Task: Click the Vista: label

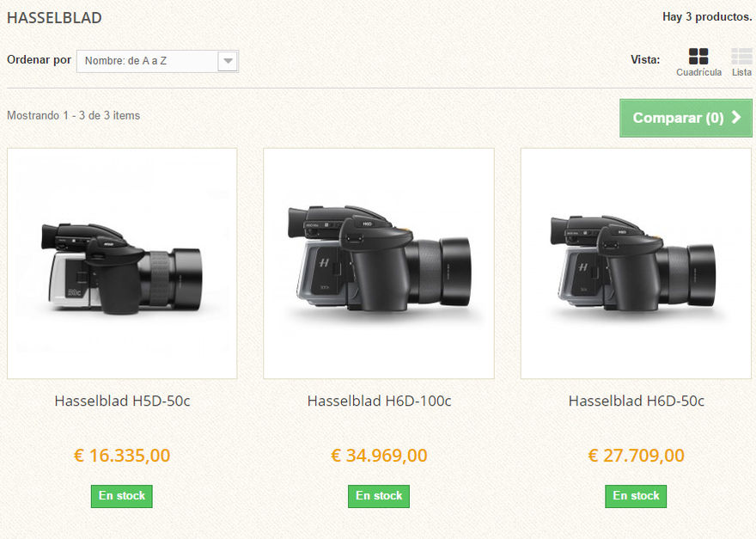Action: [645, 60]
